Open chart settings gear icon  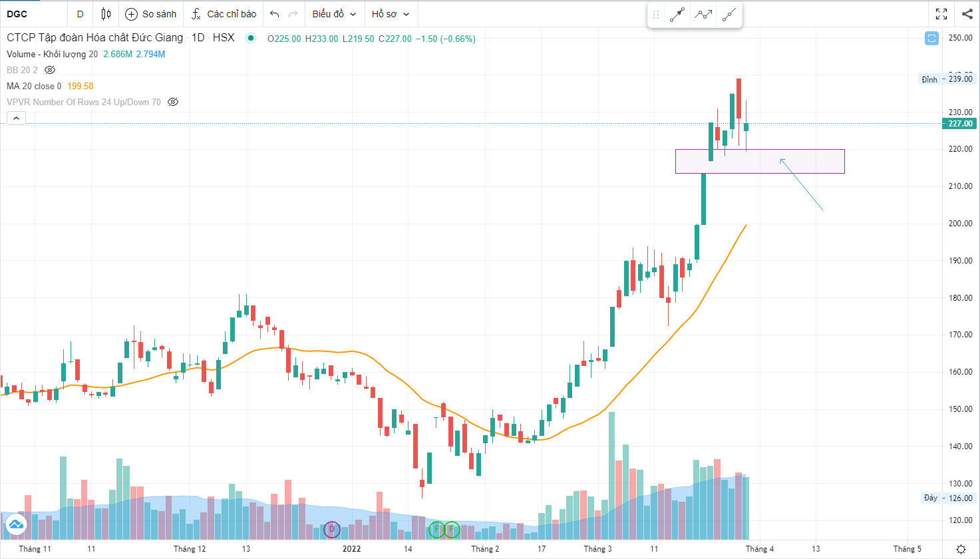[961, 549]
